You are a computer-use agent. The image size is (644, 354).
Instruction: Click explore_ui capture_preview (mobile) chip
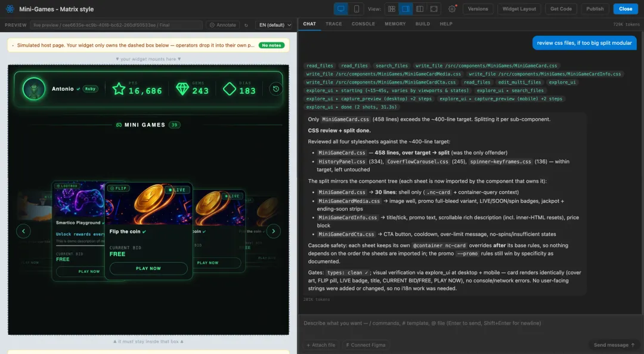(x=501, y=98)
